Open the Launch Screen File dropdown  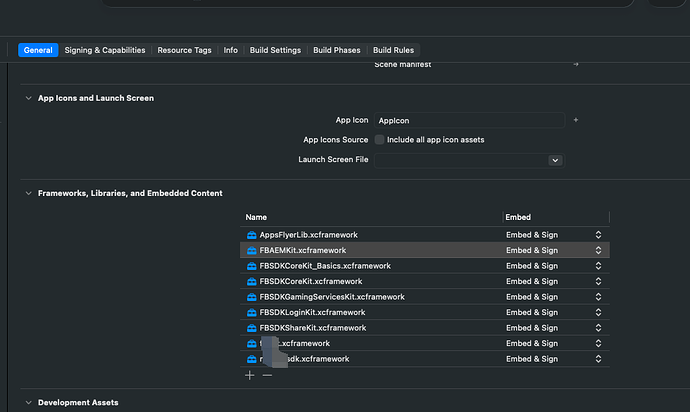[x=554, y=160]
